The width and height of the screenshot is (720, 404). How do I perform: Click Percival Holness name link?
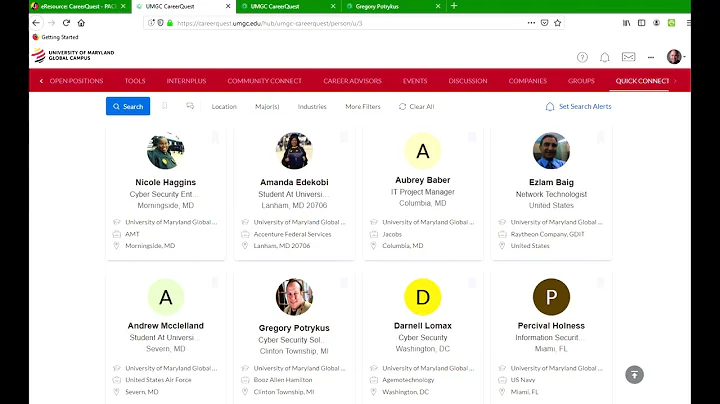click(551, 325)
